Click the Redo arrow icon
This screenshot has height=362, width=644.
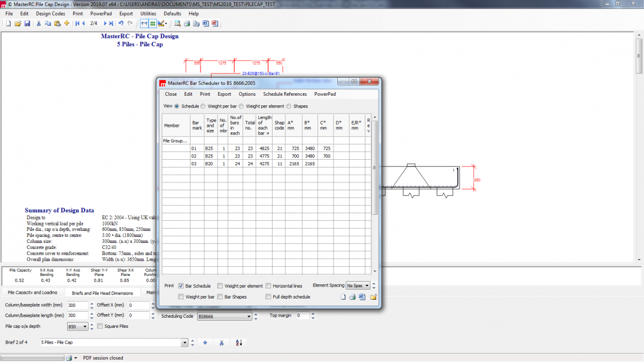(130, 23)
